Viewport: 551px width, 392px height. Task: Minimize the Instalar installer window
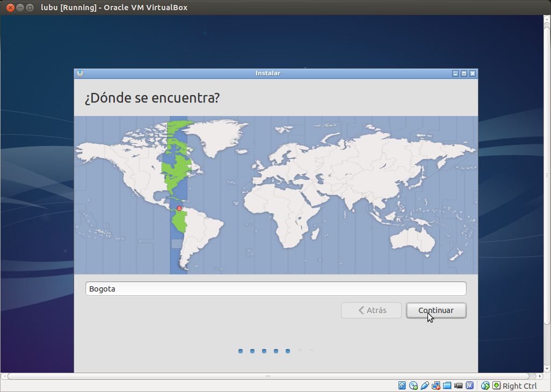tap(455, 74)
